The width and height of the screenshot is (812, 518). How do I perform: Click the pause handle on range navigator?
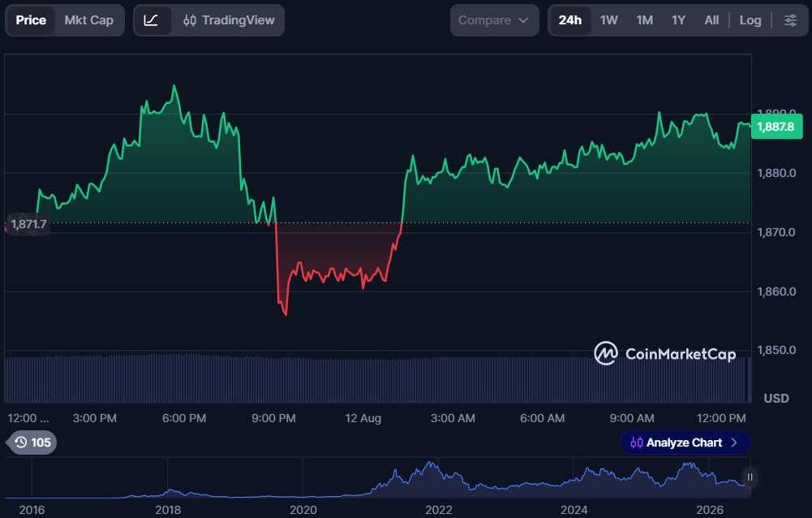(750, 477)
